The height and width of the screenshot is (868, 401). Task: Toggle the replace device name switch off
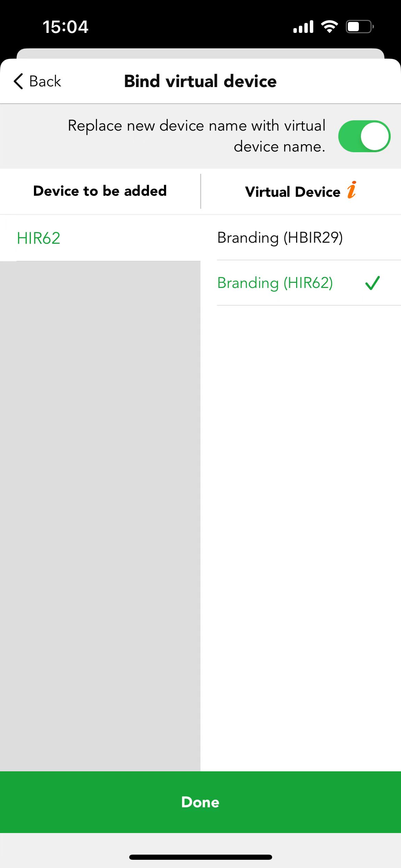[x=364, y=136]
